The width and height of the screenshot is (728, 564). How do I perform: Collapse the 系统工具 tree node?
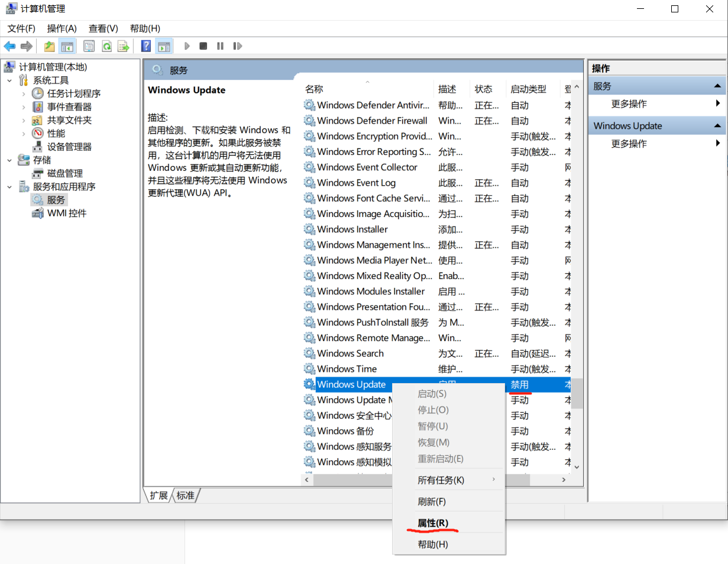(x=9, y=80)
